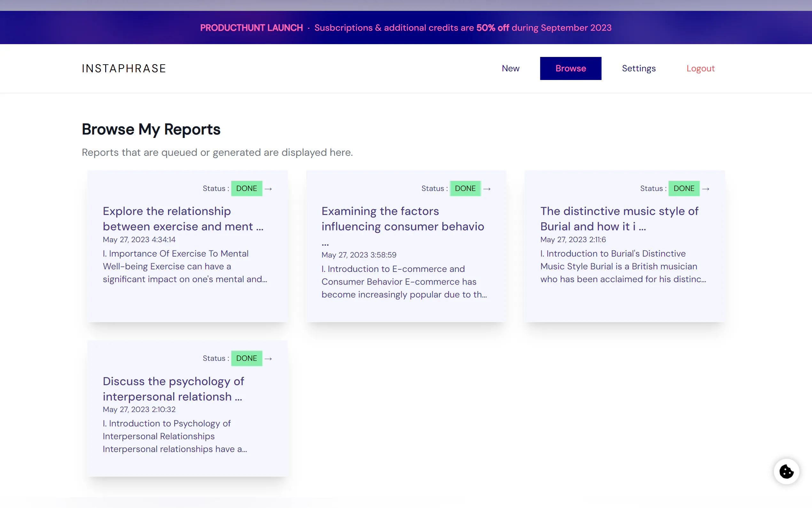Click arrow icon on Burial music card
812x508 pixels.
pos(706,189)
